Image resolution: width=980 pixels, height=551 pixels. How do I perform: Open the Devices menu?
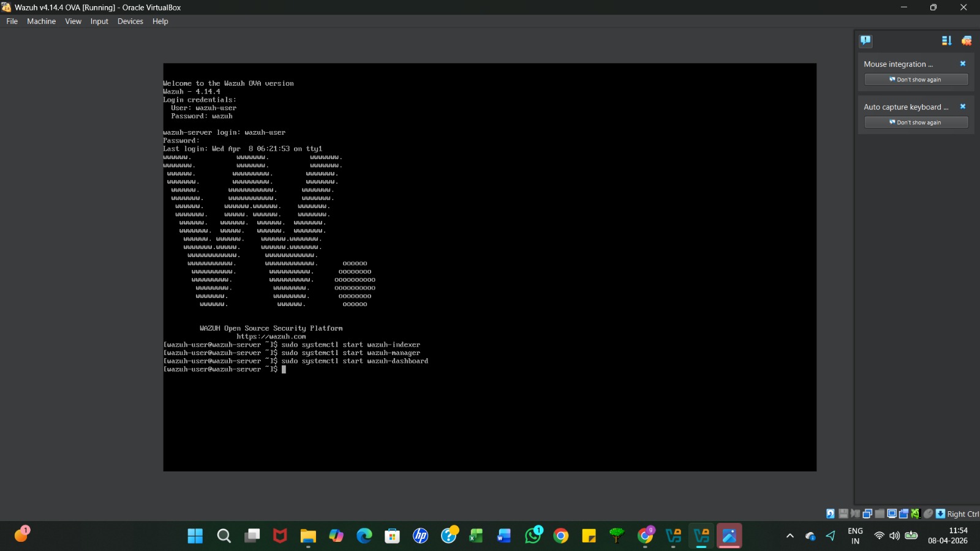[130, 21]
